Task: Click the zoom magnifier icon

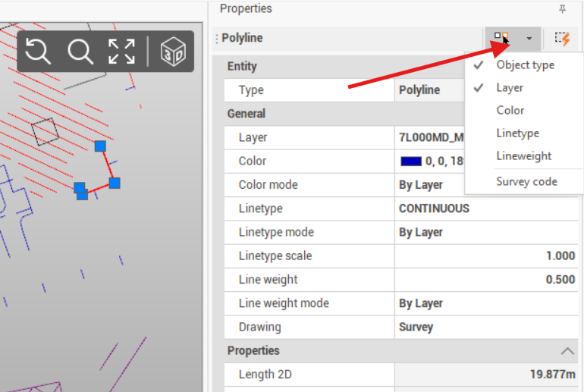Action: [80, 52]
